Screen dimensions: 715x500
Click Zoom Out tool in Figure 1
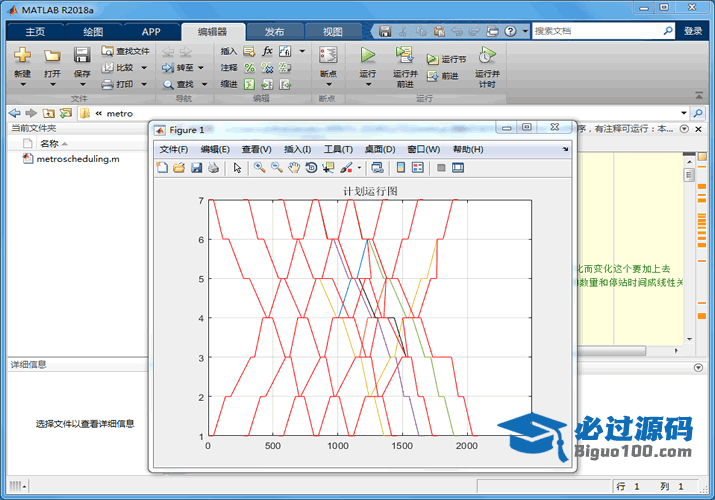coord(277,168)
